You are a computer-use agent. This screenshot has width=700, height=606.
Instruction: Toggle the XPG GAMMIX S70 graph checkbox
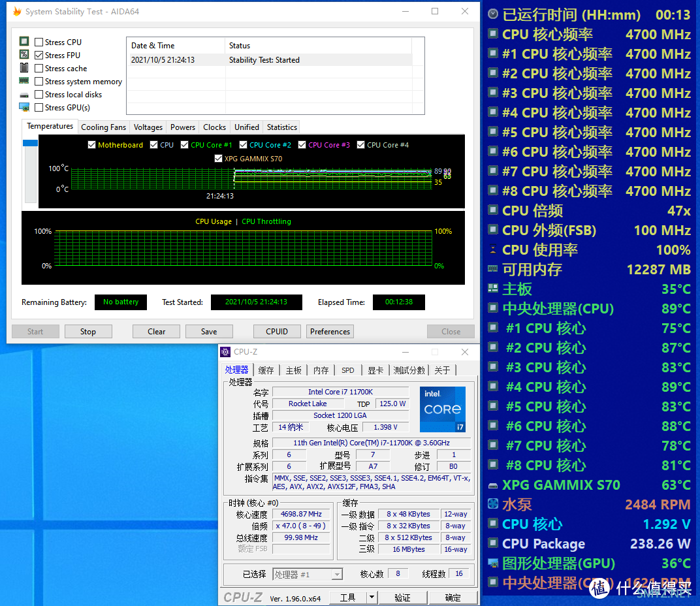[218, 158]
